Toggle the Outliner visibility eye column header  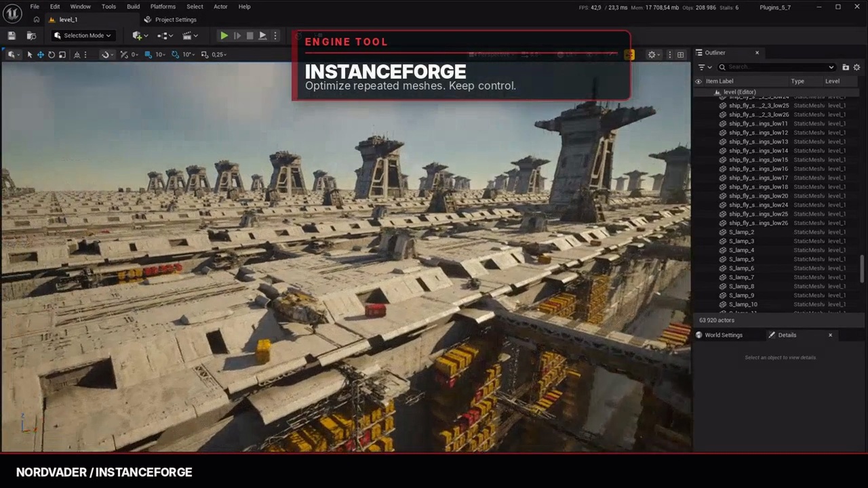pos(698,81)
